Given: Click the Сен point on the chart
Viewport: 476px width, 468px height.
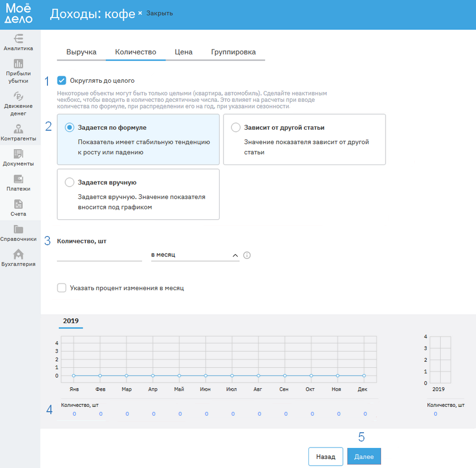Looking at the screenshot, I should 285,375.
